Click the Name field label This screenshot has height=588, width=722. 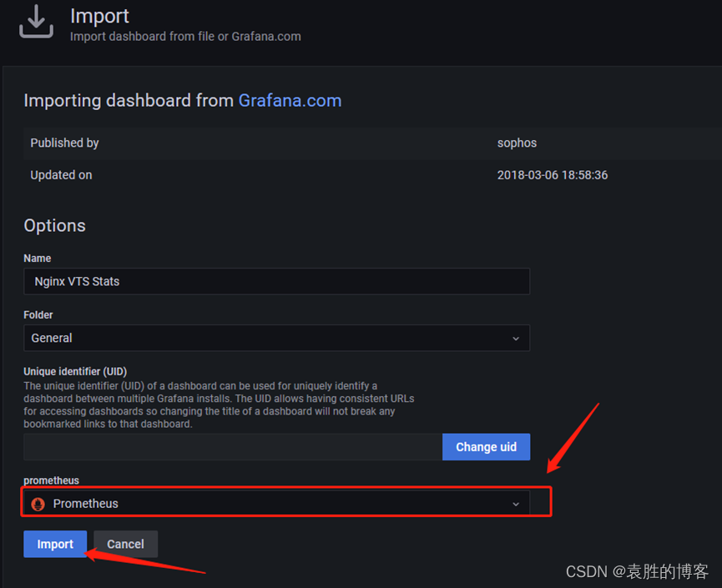[38, 258]
